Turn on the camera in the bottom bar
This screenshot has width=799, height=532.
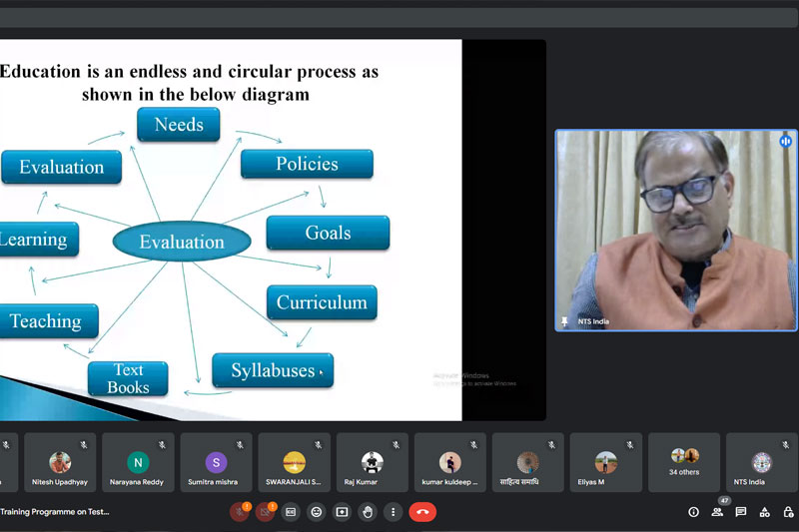coord(265,512)
